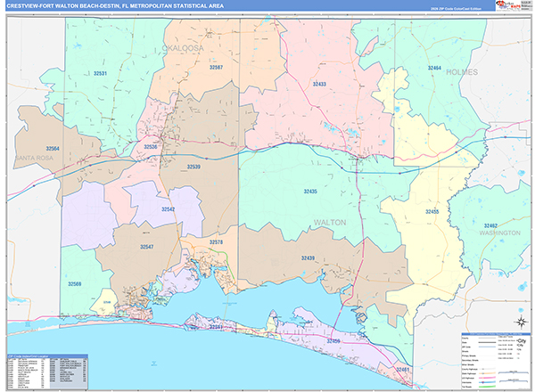Click the ZIP code 32564 label
The height and width of the screenshot is (392, 535).
tap(53, 149)
